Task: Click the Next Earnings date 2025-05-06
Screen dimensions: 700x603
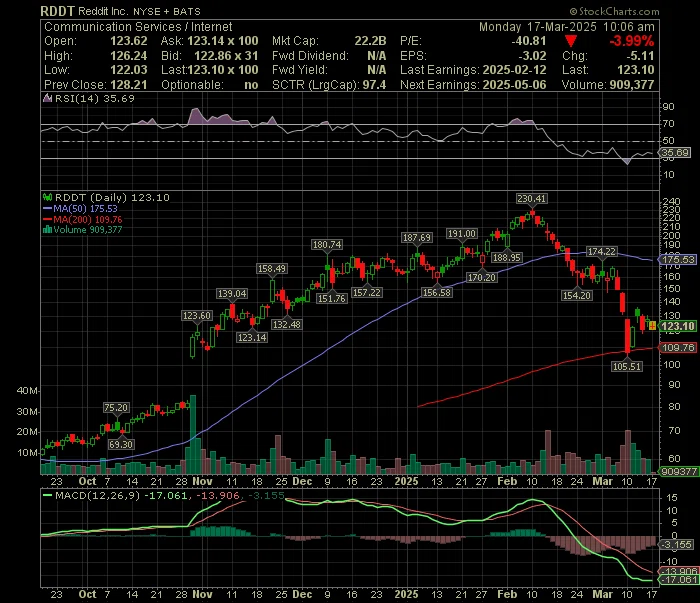Action: [514, 85]
